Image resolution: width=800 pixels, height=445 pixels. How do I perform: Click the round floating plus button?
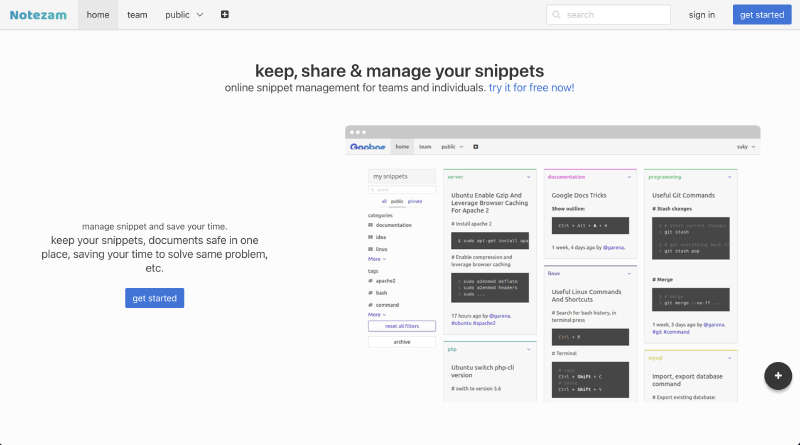[x=778, y=376]
